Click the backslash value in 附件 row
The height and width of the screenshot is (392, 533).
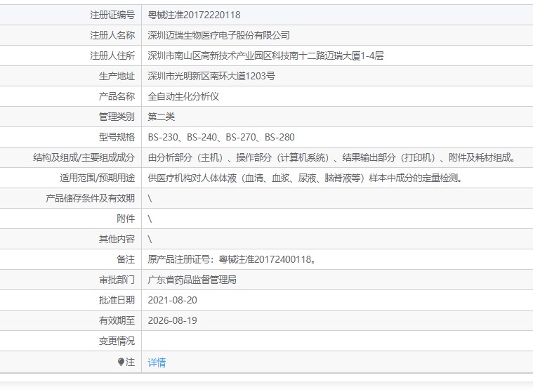coord(150,219)
